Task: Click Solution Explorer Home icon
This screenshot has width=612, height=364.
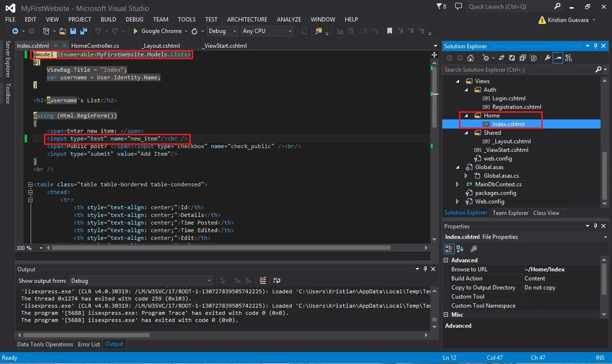Action: click(470, 58)
